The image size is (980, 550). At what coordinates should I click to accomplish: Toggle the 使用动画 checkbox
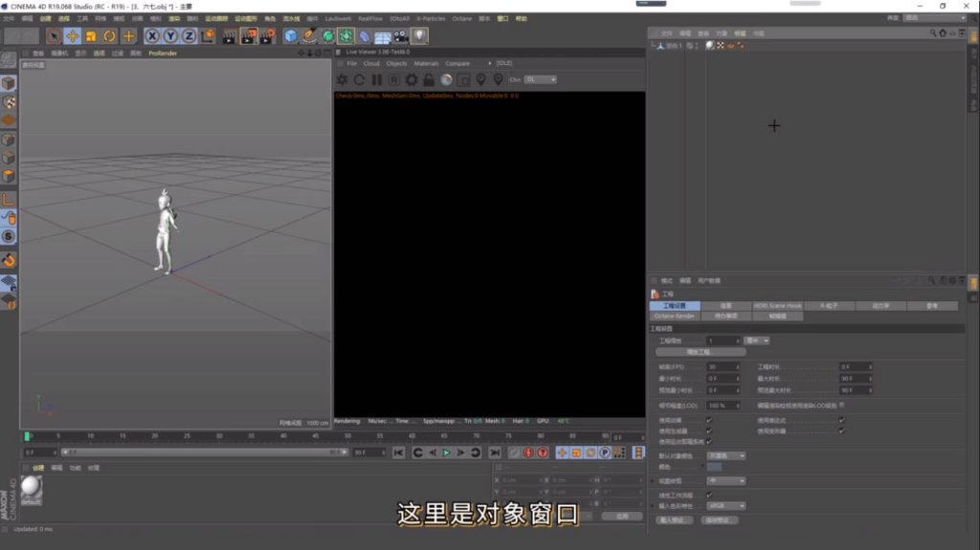click(x=709, y=419)
